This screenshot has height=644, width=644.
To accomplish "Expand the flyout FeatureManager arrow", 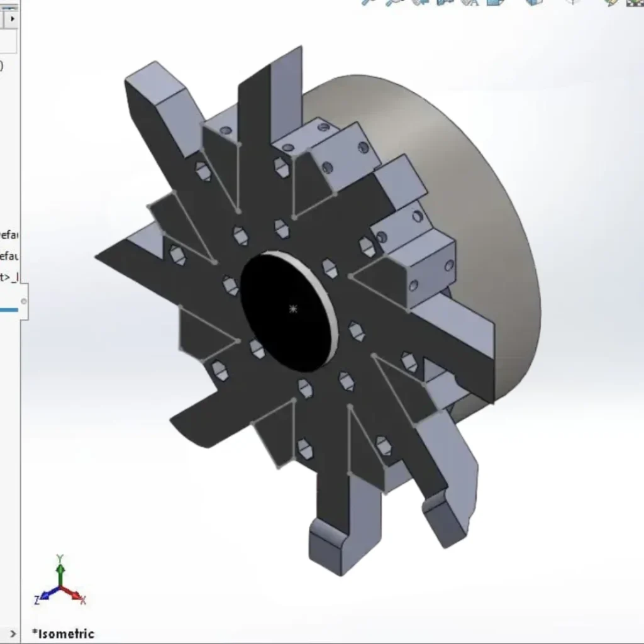I will click(x=13, y=19).
